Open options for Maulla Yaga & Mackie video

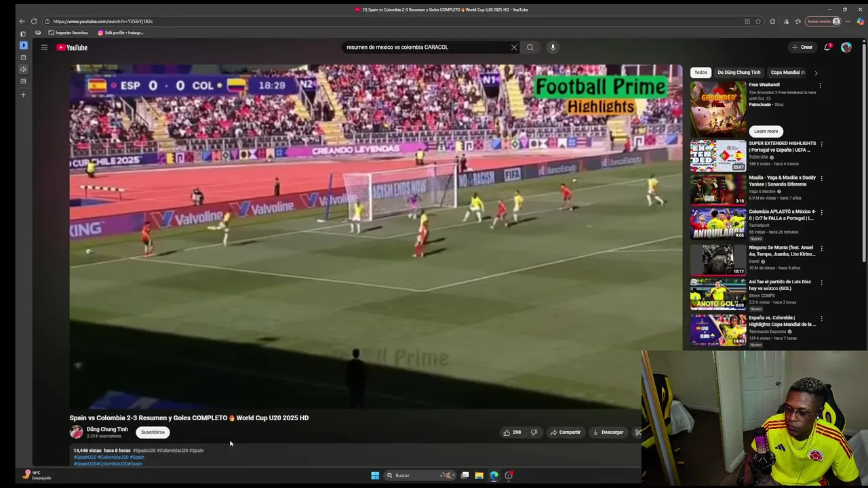821,179
